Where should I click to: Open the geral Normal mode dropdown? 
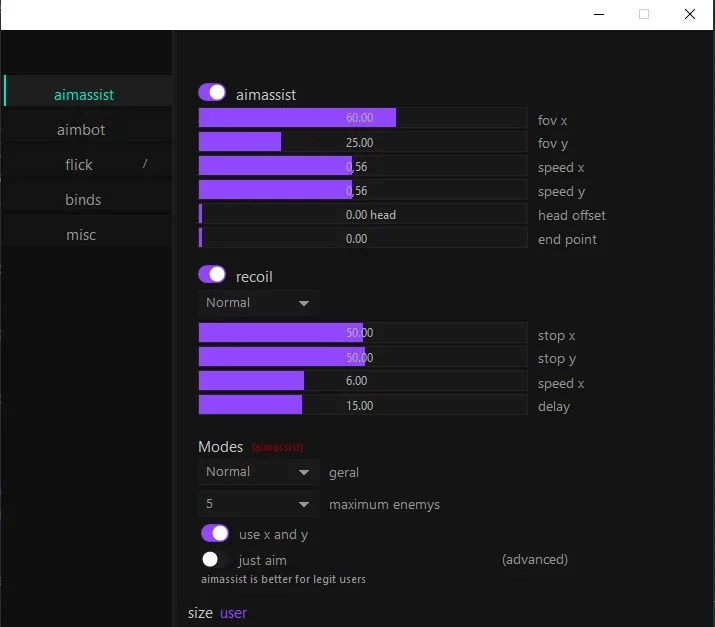tap(258, 472)
